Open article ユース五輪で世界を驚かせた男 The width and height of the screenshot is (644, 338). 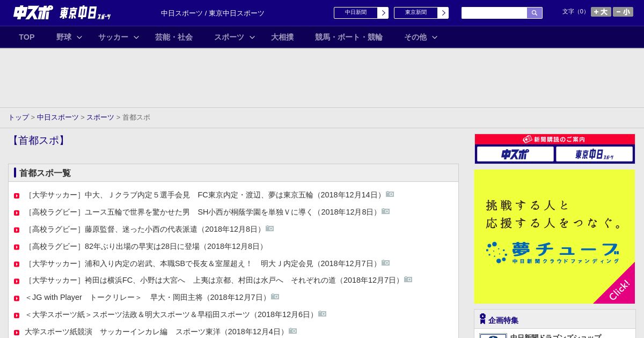(x=203, y=212)
